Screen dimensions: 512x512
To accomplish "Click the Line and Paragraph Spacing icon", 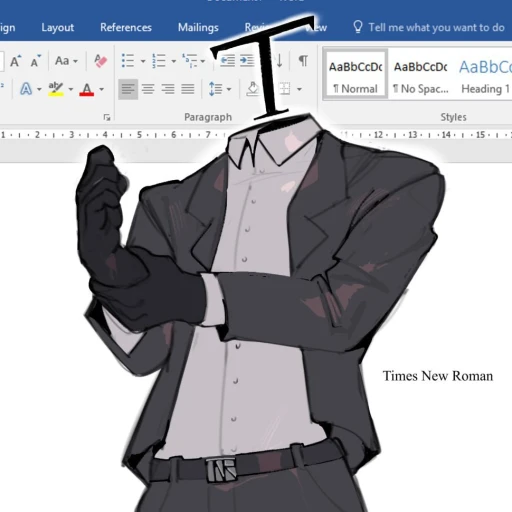I will click(x=215, y=89).
